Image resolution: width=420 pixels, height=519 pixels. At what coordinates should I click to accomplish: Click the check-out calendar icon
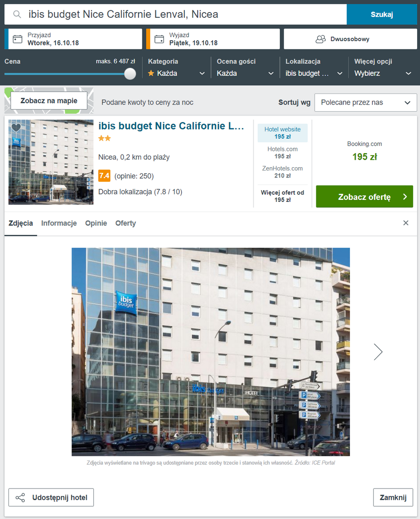tap(159, 39)
